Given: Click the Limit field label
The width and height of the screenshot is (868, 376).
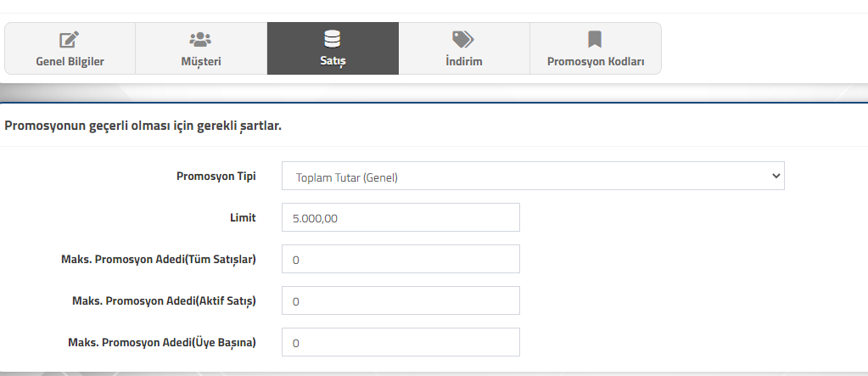Looking at the screenshot, I should 243,217.
